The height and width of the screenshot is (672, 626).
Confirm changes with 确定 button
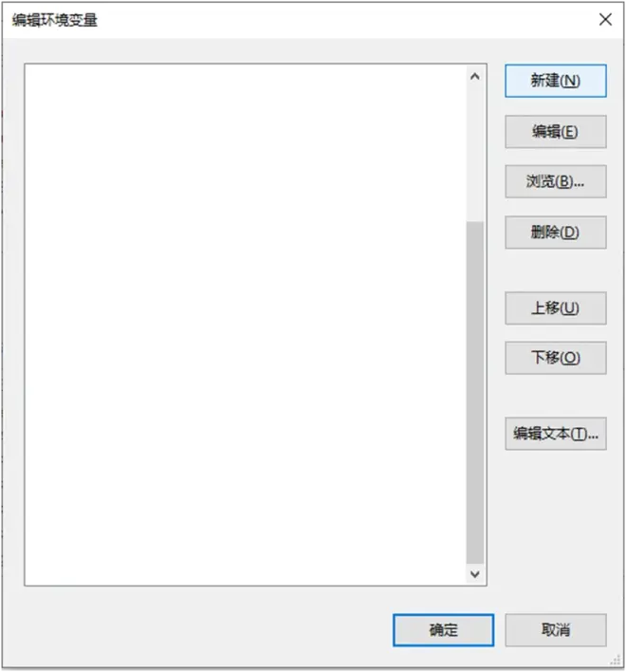tap(443, 630)
